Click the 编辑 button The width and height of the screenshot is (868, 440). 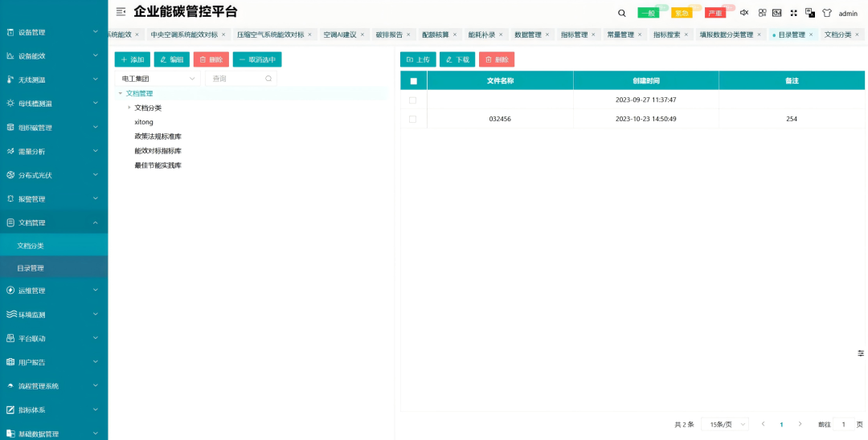point(172,59)
